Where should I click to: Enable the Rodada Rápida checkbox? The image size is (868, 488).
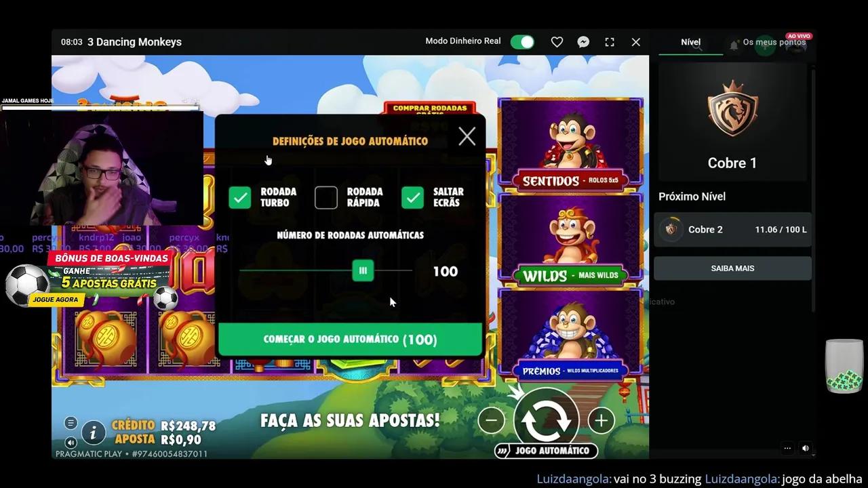326,197
